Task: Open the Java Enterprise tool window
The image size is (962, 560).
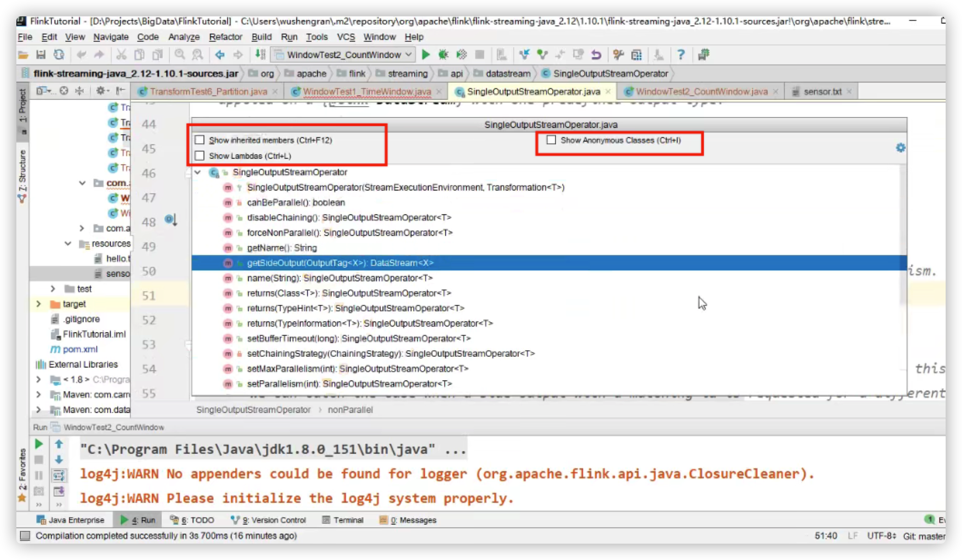Action: 70,520
